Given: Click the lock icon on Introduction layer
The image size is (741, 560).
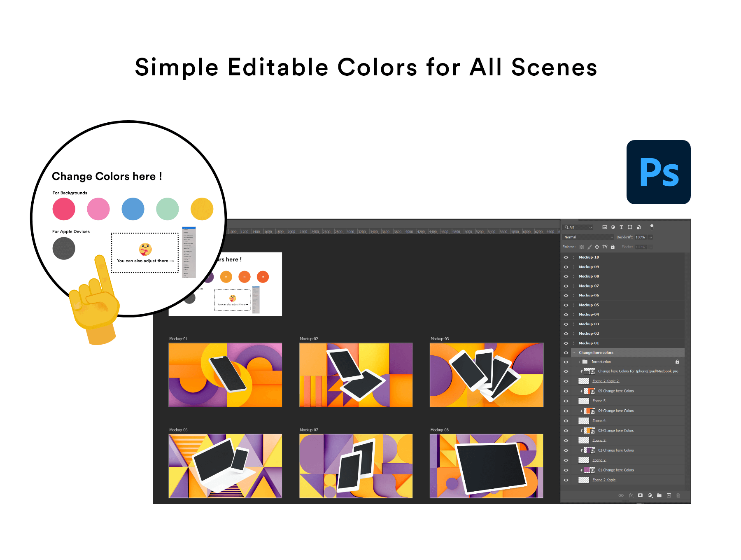Looking at the screenshot, I should click(677, 362).
